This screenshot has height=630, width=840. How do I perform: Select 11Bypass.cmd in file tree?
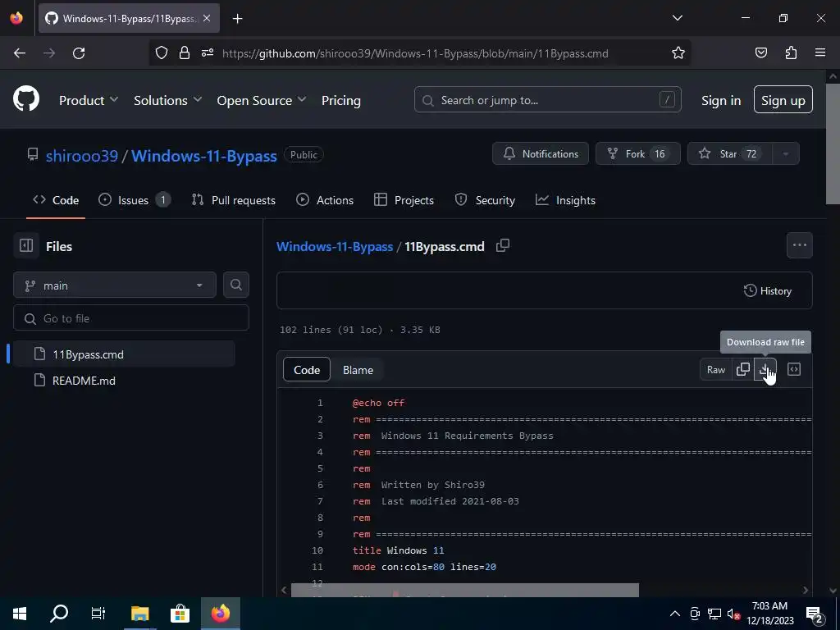tap(124, 354)
